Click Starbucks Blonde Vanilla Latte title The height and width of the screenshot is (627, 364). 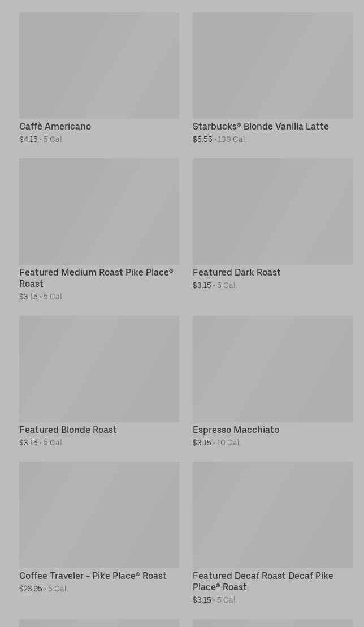[x=261, y=127]
